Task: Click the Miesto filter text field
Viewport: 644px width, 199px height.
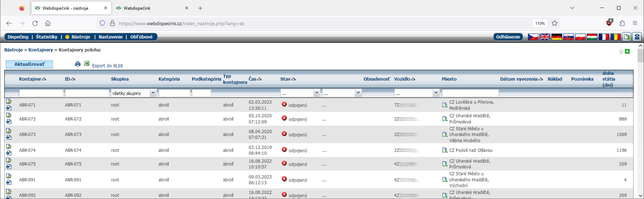Action: pyautogui.click(x=470, y=93)
